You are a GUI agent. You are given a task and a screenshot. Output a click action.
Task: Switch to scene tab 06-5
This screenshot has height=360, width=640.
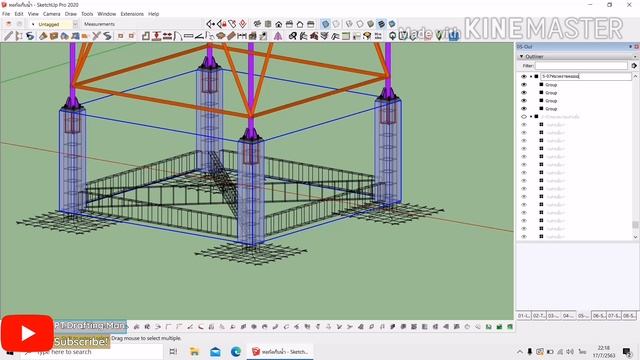coord(599,316)
